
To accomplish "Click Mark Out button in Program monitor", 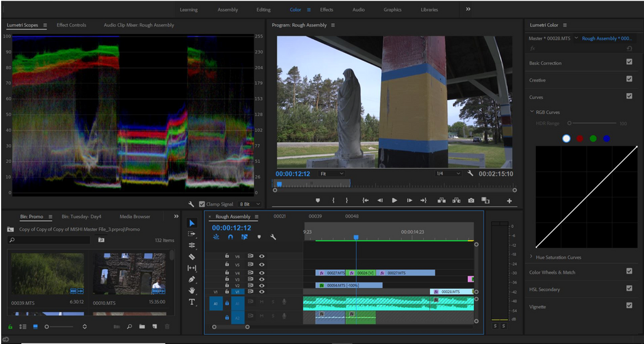I will pyautogui.click(x=347, y=201).
